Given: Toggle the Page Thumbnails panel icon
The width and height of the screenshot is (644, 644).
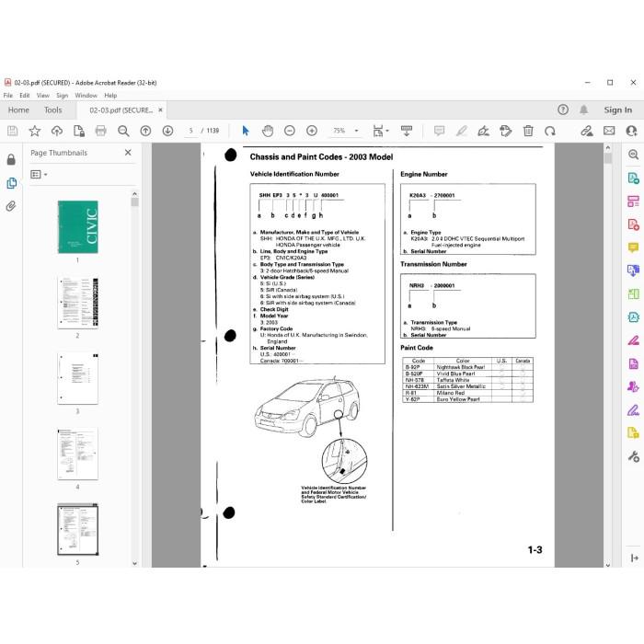Looking at the screenshot, I should click(11, 183).
